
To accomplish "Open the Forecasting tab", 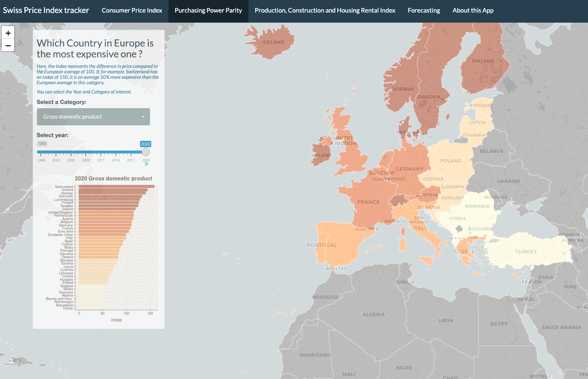I will click(424, 10).
